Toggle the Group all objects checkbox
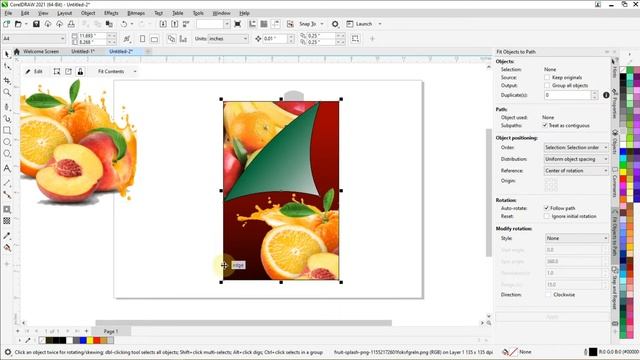 (x=547, y=85)
